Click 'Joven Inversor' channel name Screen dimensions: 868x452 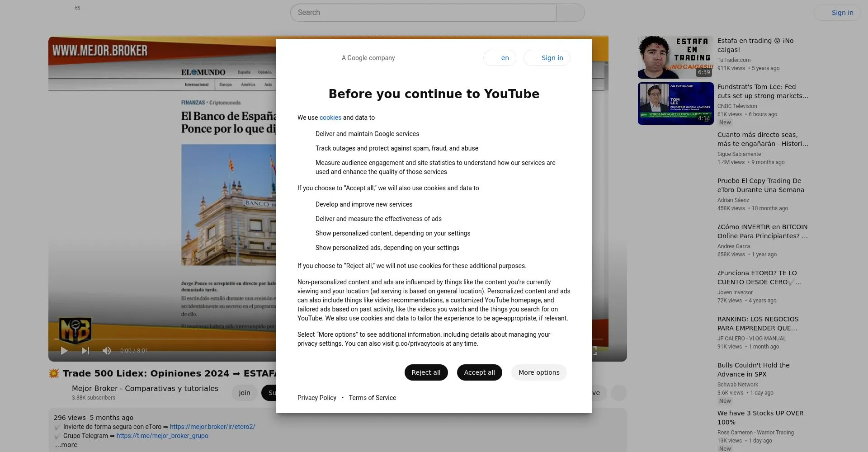pyautogui.click(x=735, y=292)
